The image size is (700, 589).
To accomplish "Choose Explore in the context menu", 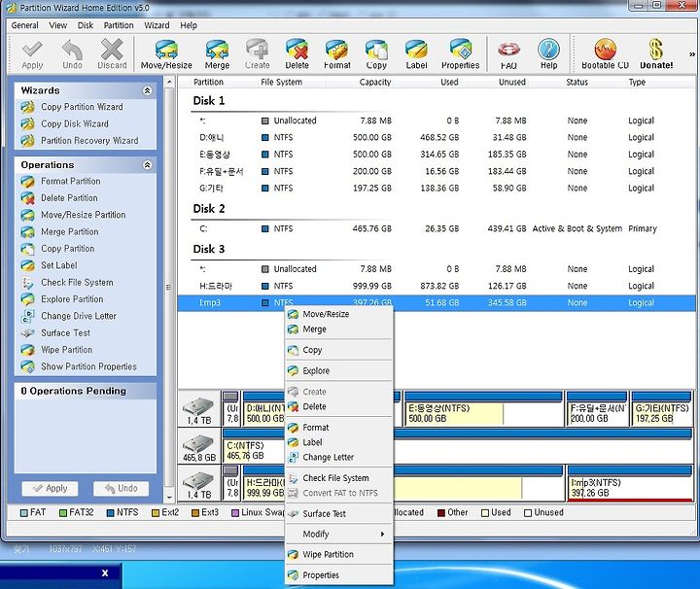I will [339, 371].
